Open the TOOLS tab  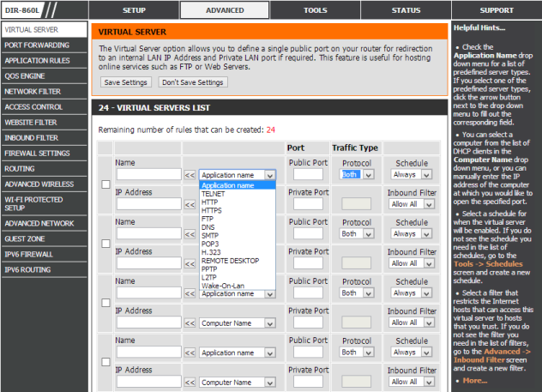pyautogui.click(x=316, y=10)
